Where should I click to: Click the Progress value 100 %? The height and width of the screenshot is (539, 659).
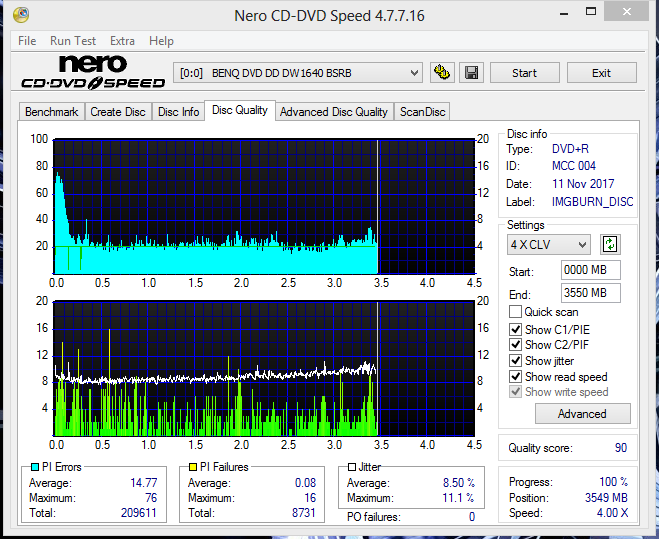(614, 482)
